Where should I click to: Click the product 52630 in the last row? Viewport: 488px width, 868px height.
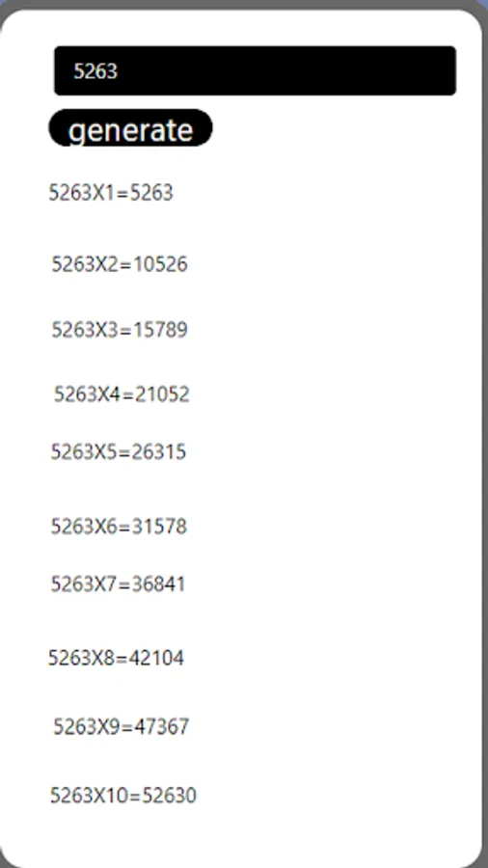point(170,796)
